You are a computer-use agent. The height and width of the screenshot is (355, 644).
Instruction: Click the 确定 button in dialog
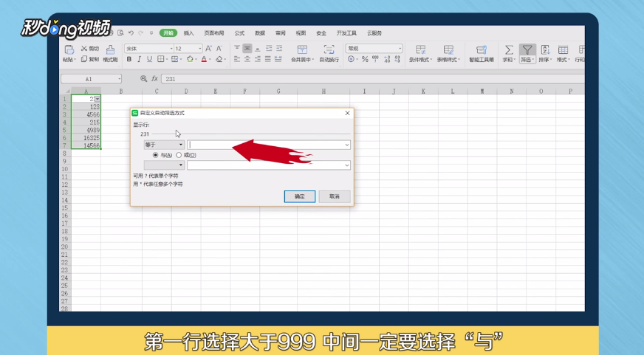[300, 196]
